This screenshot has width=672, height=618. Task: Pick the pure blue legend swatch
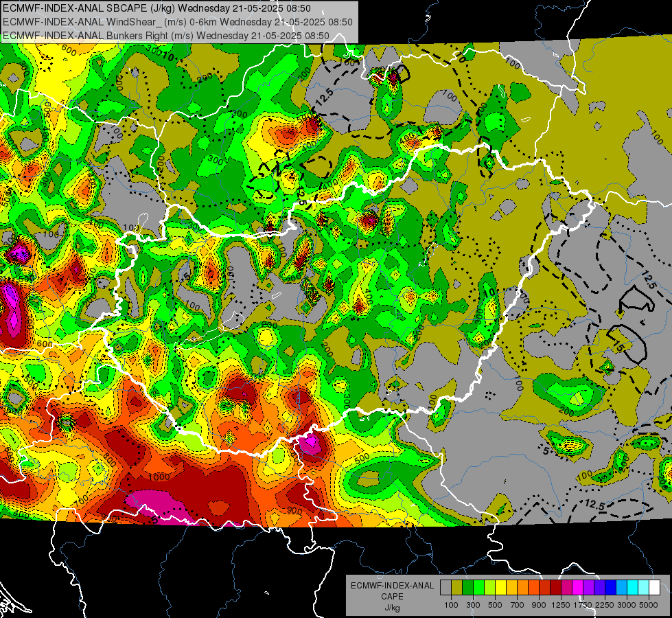coord(611,588)
